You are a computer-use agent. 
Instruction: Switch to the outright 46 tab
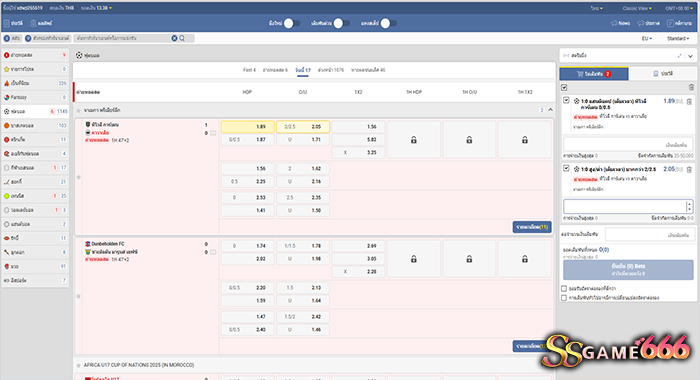tap(368, 70)
